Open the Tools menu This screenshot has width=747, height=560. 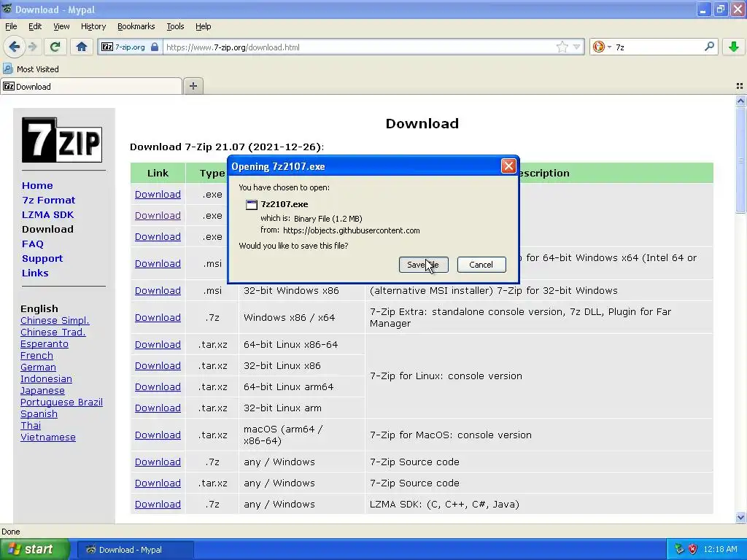click(x=175, y=26)
